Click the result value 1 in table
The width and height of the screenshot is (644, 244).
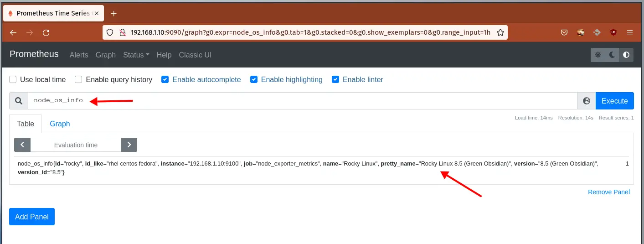627,163
